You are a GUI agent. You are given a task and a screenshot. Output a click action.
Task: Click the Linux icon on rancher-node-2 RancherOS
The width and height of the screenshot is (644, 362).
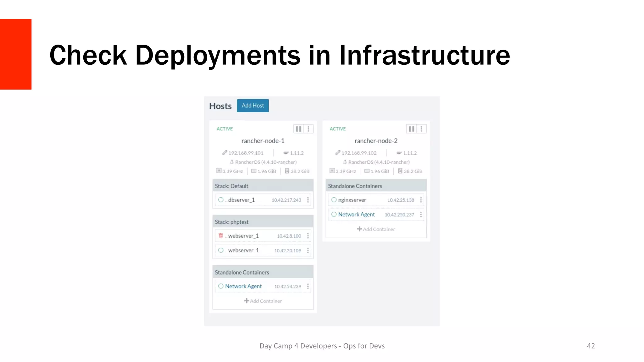coord(345,162)
